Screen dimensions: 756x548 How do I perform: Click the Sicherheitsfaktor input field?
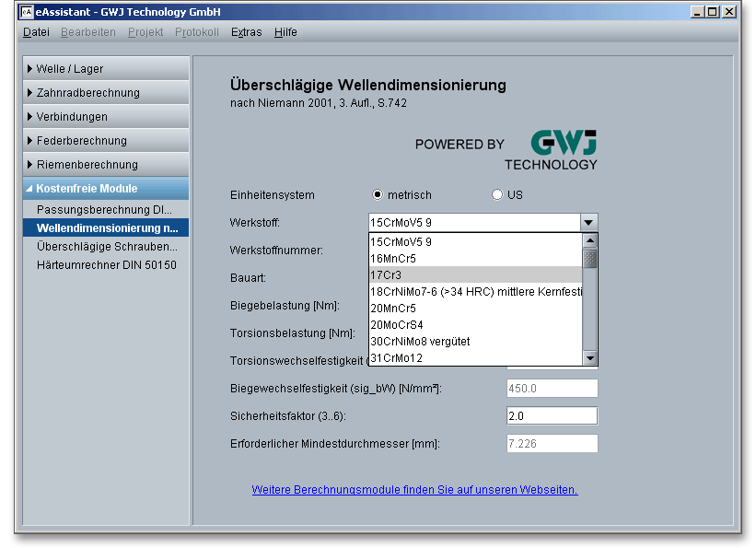[552, 416]
